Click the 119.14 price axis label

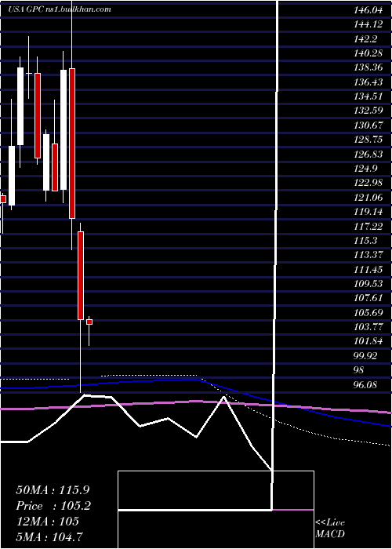[x=368, y=212]
